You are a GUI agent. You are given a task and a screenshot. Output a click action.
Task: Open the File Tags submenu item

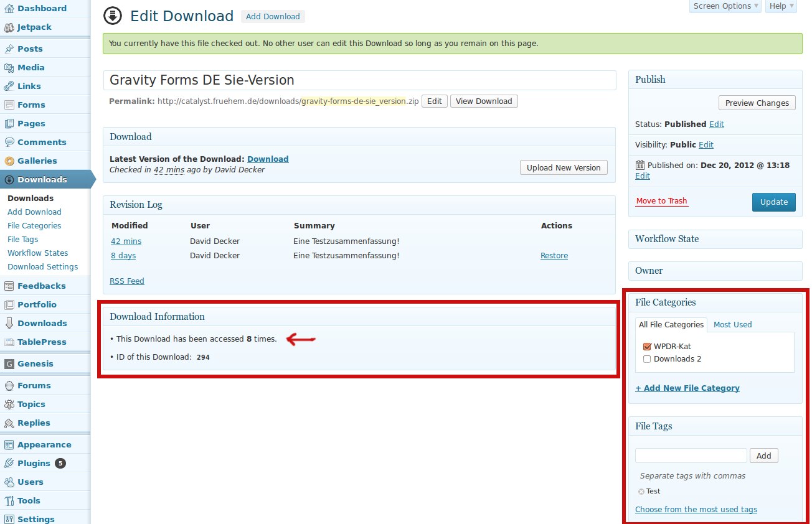pyautogui.click(x=23, y=240)
